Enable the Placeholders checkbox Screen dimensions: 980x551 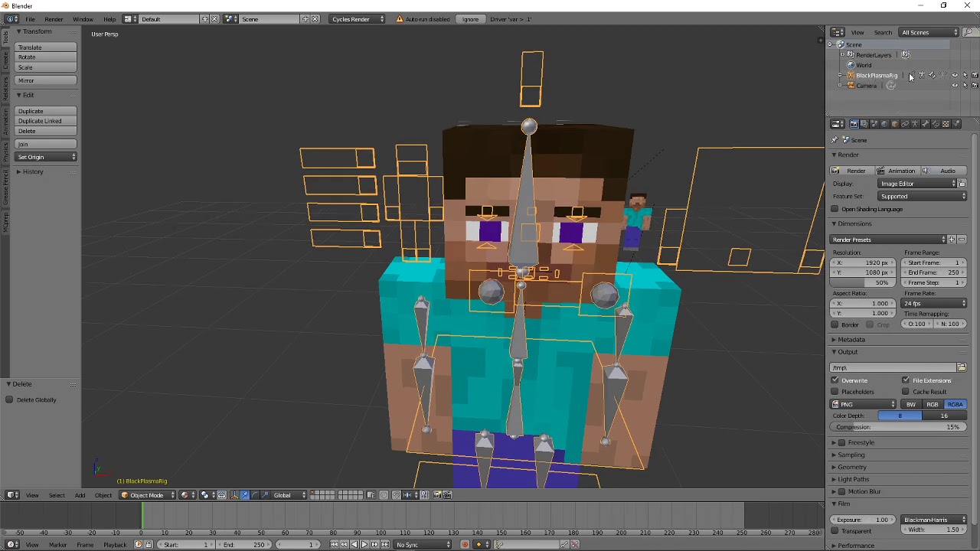(x=835, y=392)
